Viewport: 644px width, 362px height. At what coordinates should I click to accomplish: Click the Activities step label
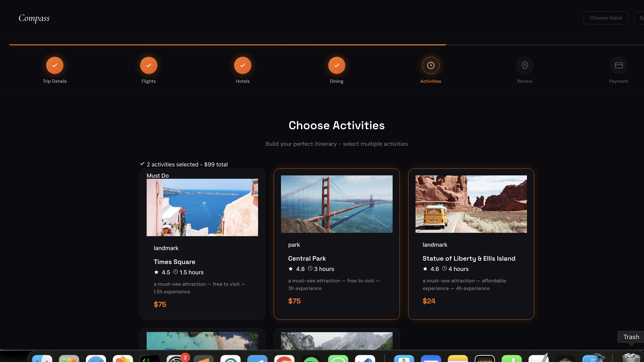pos(431,81)
